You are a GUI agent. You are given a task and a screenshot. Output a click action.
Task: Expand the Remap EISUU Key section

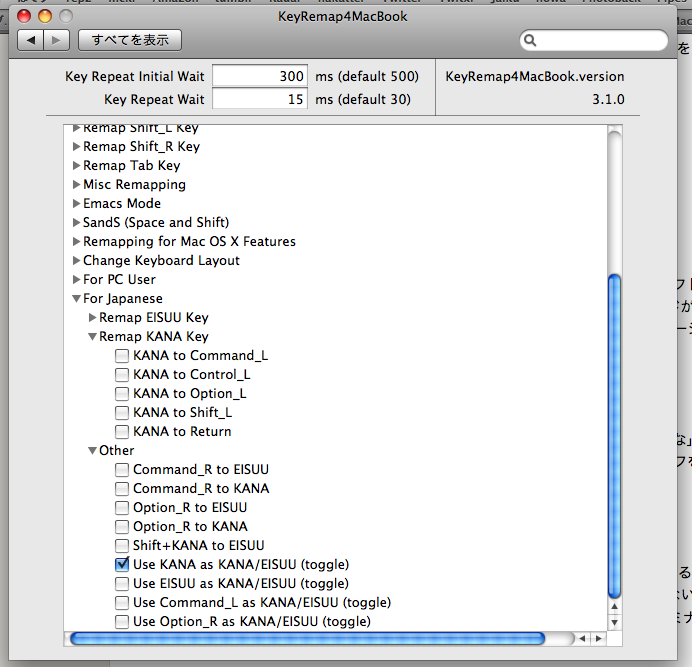click(92, 318)
